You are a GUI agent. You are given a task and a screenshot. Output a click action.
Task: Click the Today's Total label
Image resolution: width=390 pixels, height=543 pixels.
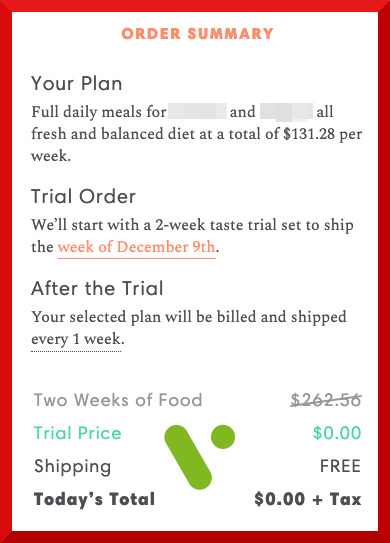94,499
